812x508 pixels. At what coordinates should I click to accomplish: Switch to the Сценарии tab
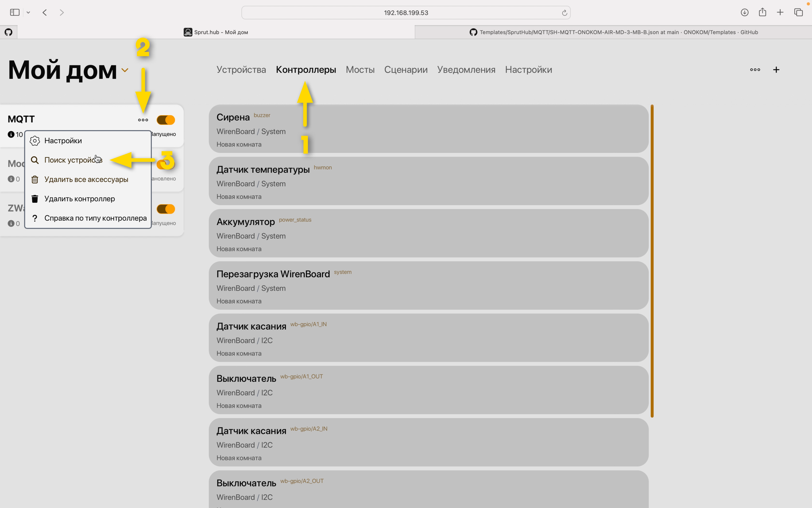[405, 69]
